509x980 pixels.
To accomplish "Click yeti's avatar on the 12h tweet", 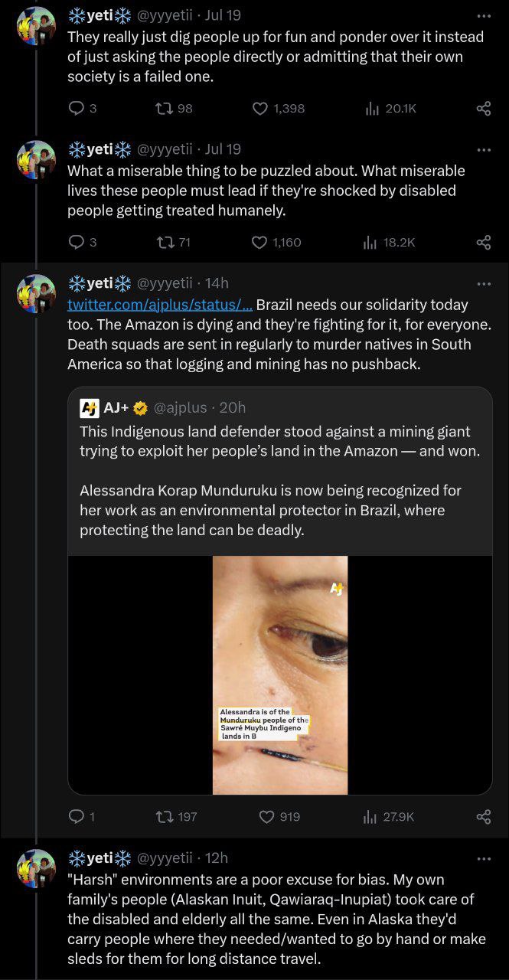I will (x=36, y=869).
